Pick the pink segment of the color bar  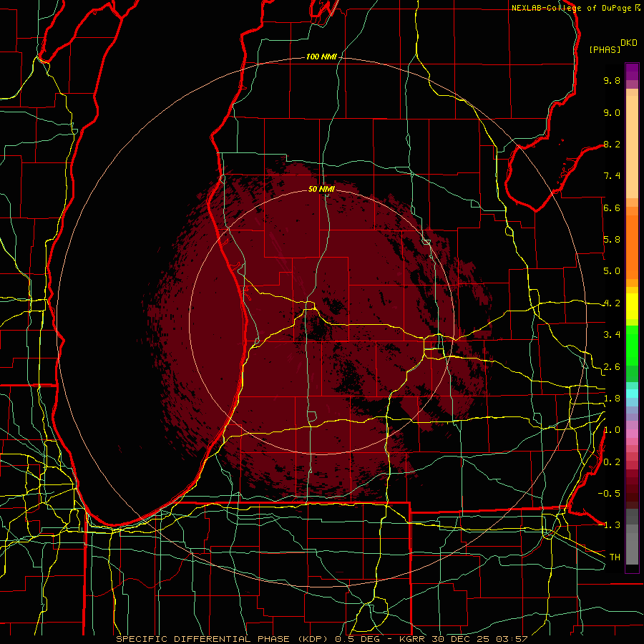click(x=632, y=434)
